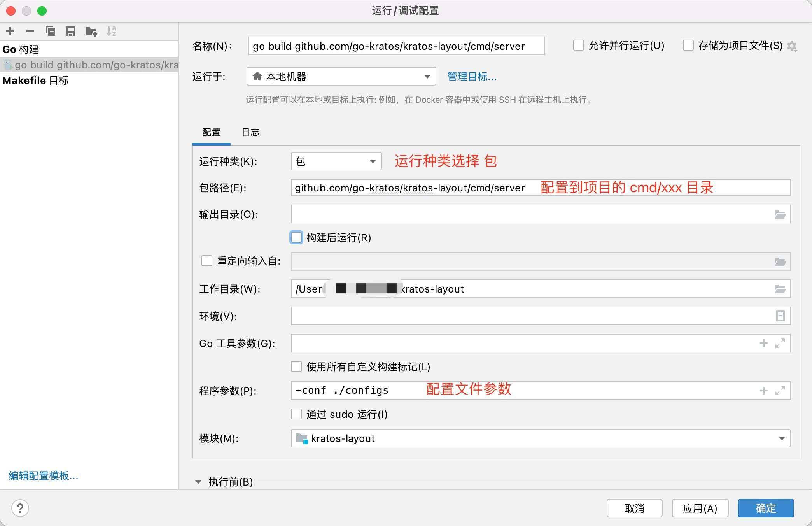Enable allow parallel run checkbox
The width and height of the screenshot is (812, 526).
coord(579,46)
